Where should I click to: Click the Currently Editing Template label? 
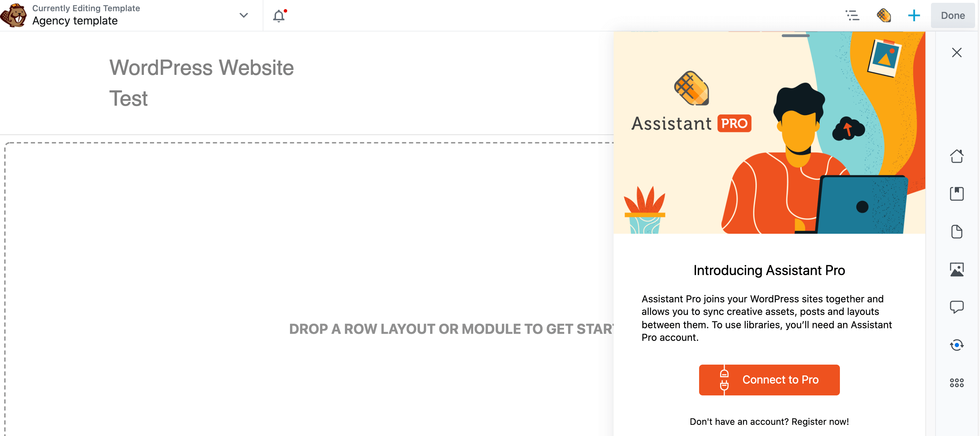coord(86,9)
